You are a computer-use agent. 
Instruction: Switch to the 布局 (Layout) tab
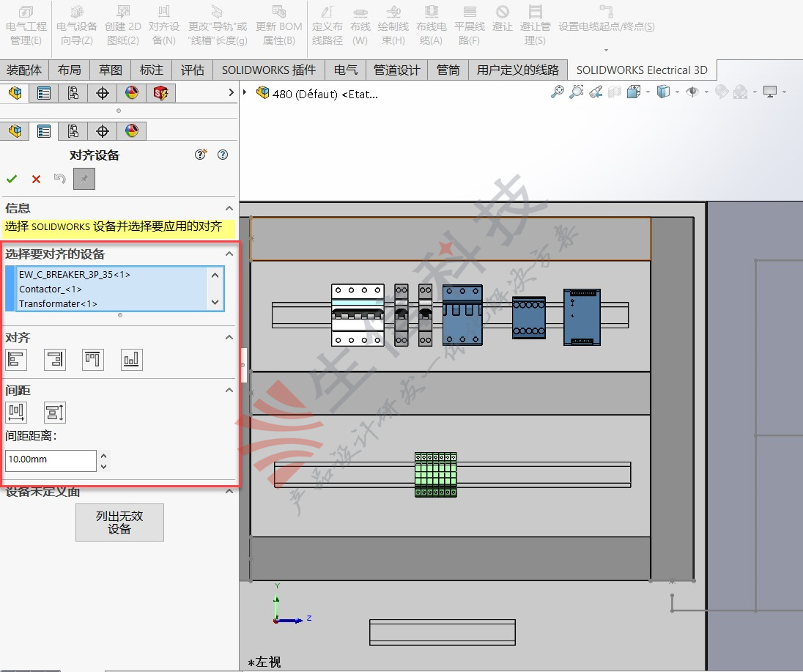tap(69, 70)
